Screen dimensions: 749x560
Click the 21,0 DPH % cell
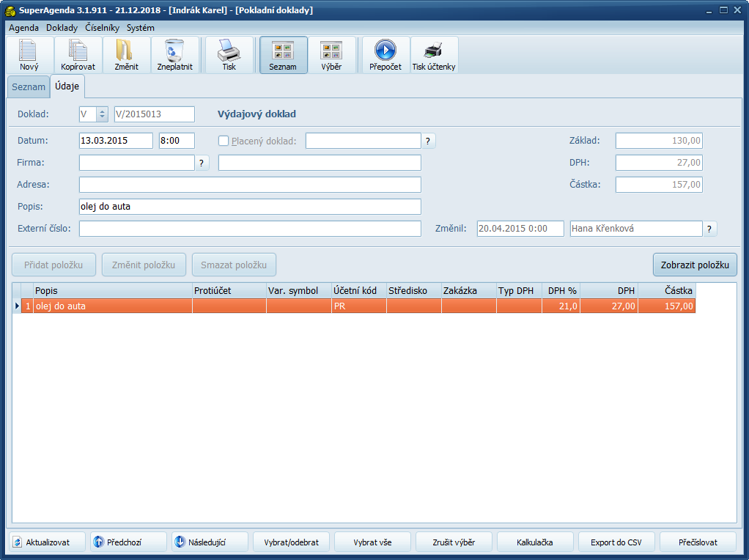pos(561,306)
